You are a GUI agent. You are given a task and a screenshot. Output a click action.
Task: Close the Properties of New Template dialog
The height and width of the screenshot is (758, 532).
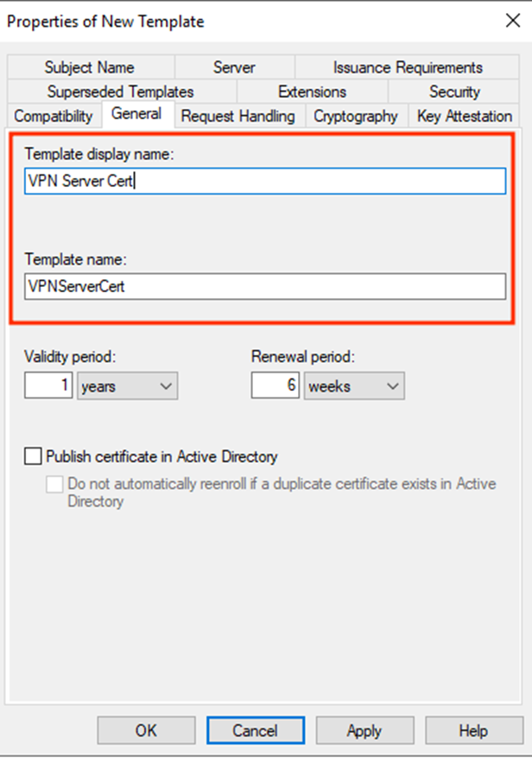(513, 21)
